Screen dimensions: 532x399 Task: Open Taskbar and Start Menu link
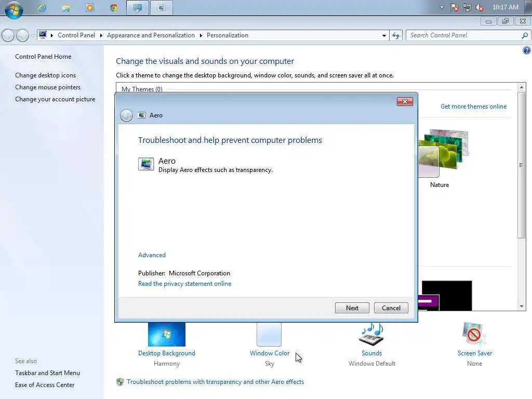[x=47, y=373]
